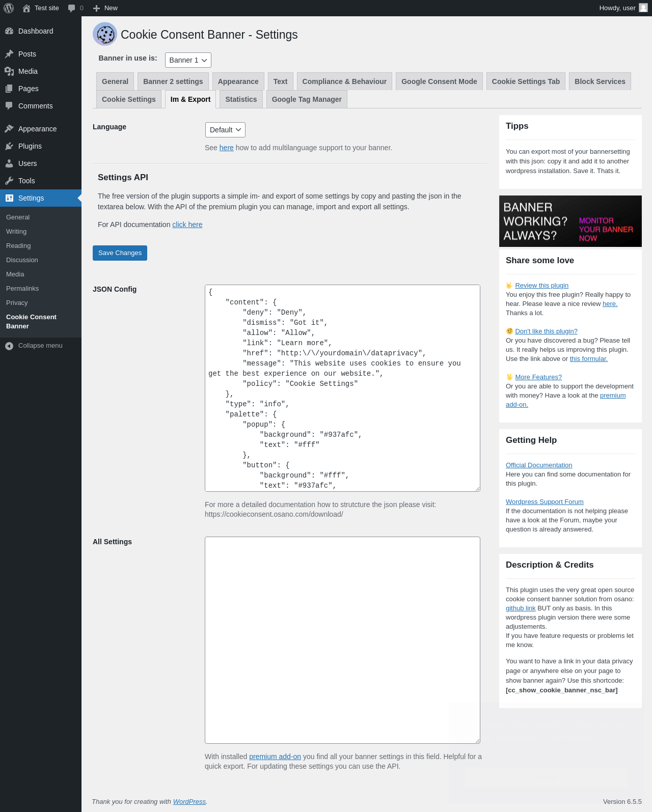Open the Text tab
This screenshot has height=812, width=652.
tap(280, 81)
